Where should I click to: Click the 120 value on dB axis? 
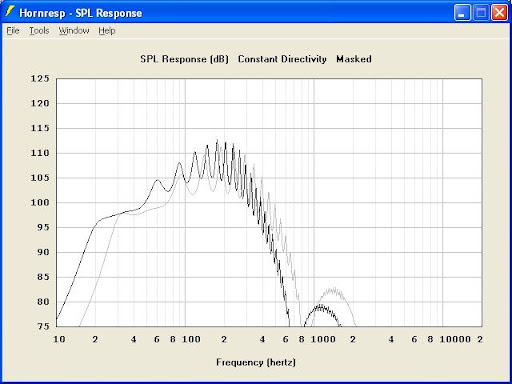click(x=40, y=103)
